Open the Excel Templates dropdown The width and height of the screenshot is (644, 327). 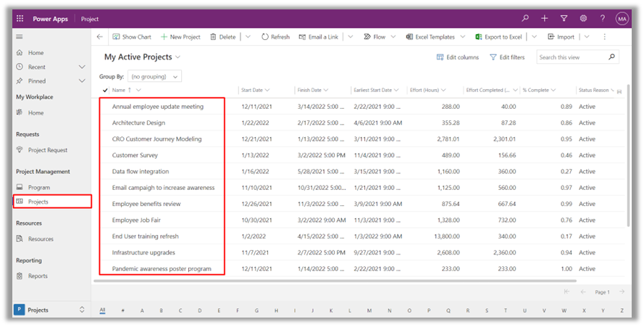coord(463,36)
